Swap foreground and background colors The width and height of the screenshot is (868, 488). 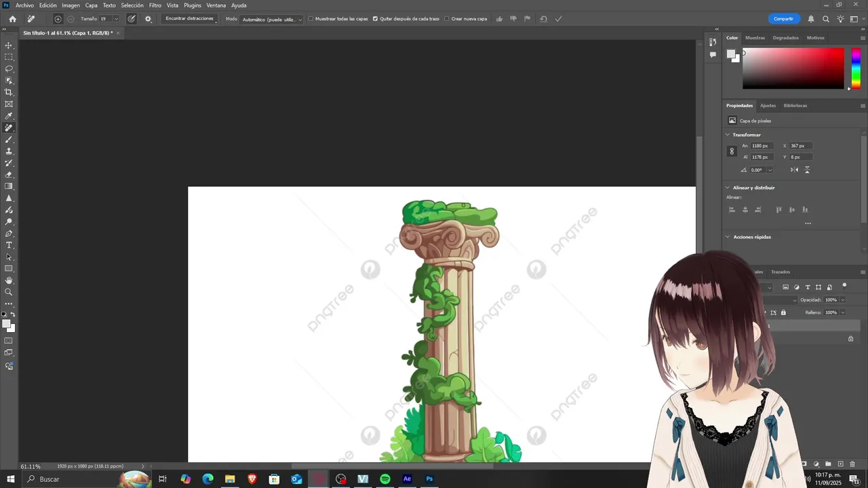pyautogui.click(x=13, y=314)
